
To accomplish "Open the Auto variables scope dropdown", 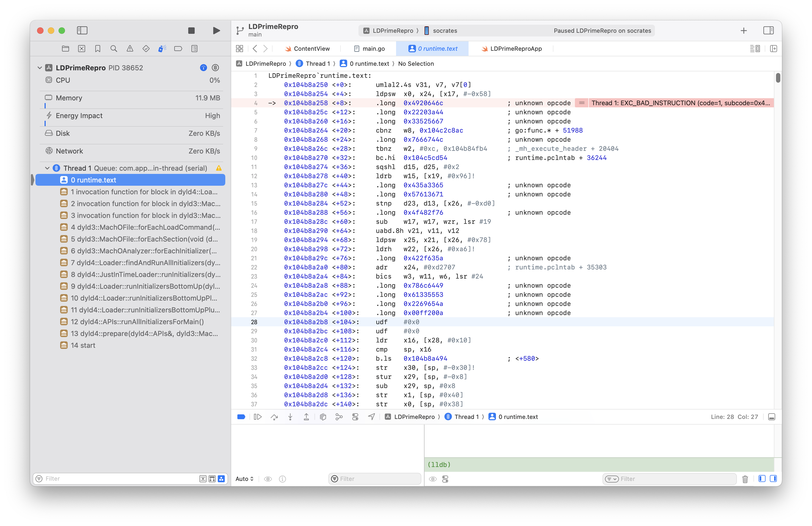I will click(244, 478).
